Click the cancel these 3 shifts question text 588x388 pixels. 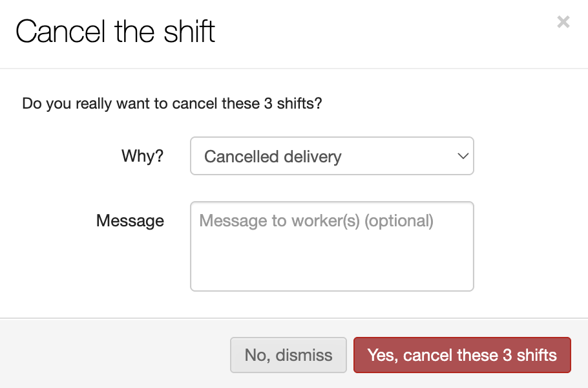[x=172, y=103]
